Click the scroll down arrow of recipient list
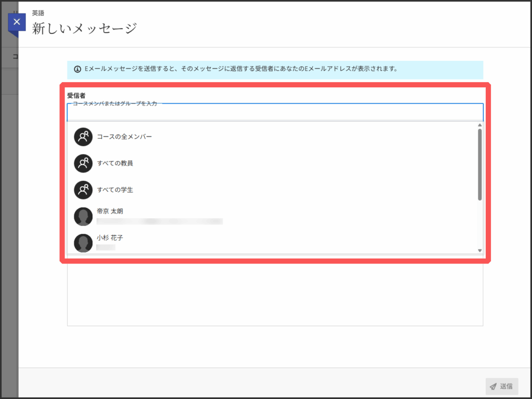 [480, 250]
